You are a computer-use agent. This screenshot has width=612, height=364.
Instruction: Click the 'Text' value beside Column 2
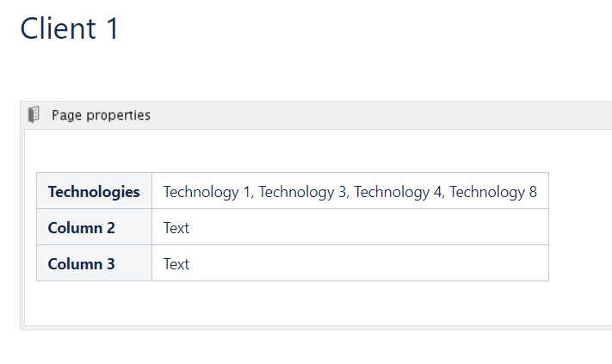176,228
